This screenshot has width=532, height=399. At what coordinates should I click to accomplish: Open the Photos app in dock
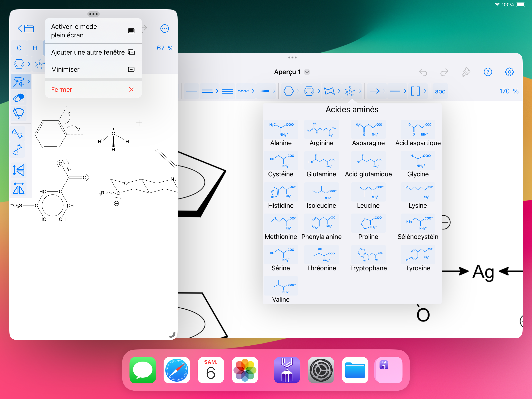tap(245, 370)
